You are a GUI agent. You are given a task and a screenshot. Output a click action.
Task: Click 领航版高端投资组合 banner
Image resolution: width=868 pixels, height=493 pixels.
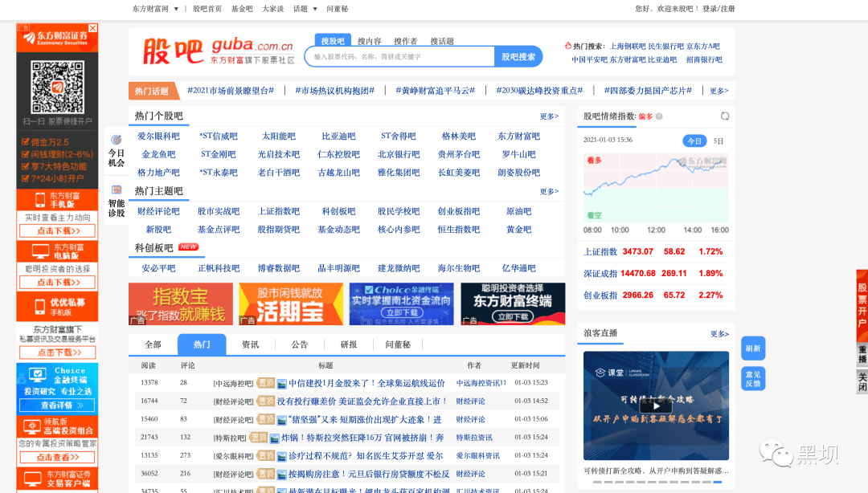(x=58, y=426)
